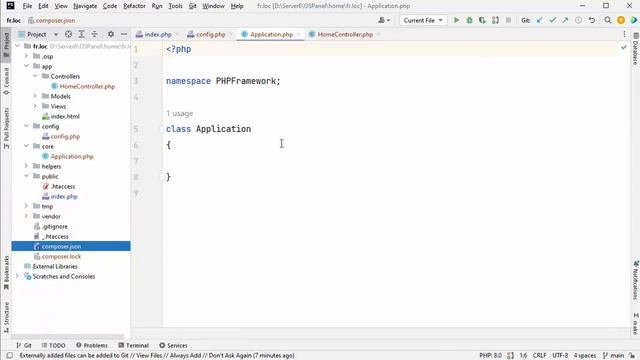The image size is (640, 360).
Task: Open the Tools menu
Action: coord(176,6)
